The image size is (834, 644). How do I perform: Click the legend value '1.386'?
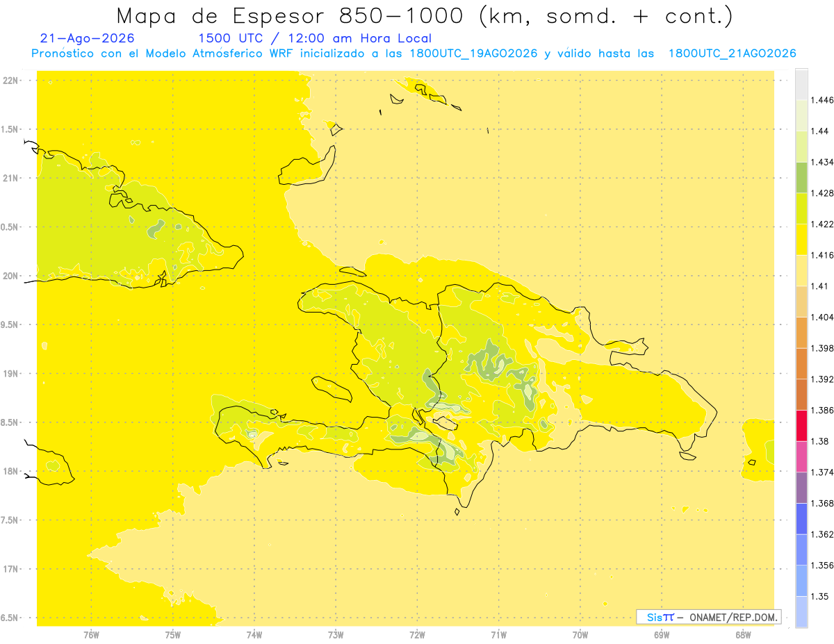822,411
